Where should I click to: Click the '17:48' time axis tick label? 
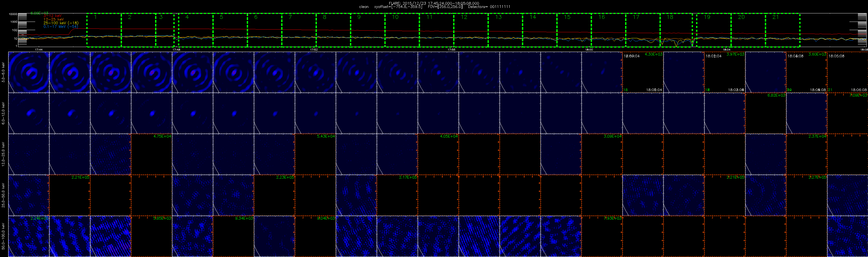[176, 50]
